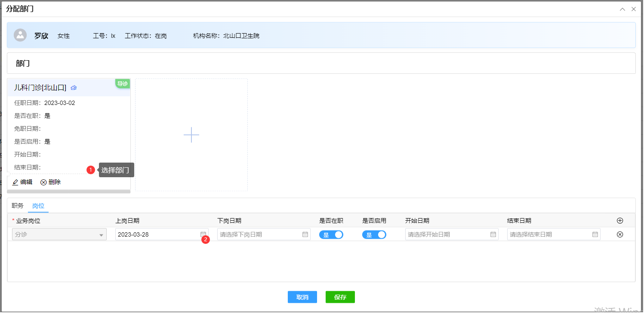Click the user avatar icon next to 罗欣
The height and width of the screenshot is (314, 644).
click(x=20, y=35)
